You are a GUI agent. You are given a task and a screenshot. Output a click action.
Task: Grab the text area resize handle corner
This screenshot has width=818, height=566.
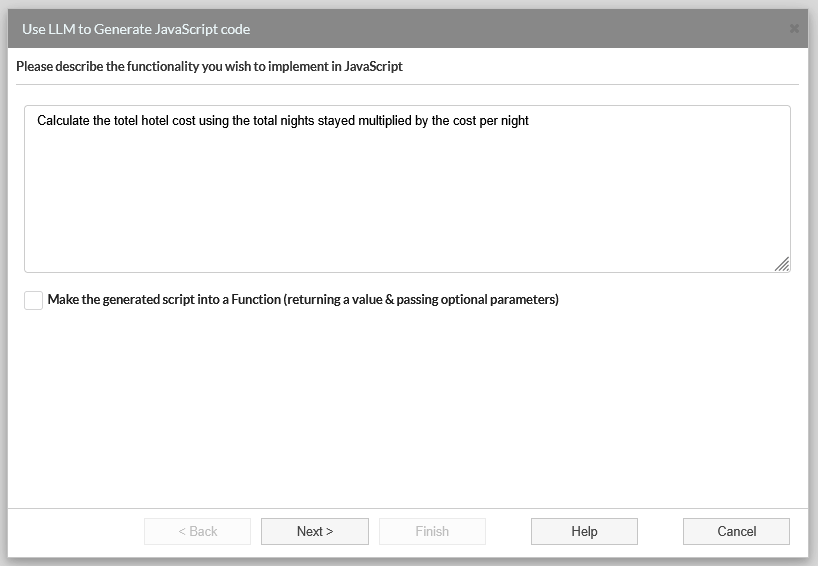click(782, 264)
